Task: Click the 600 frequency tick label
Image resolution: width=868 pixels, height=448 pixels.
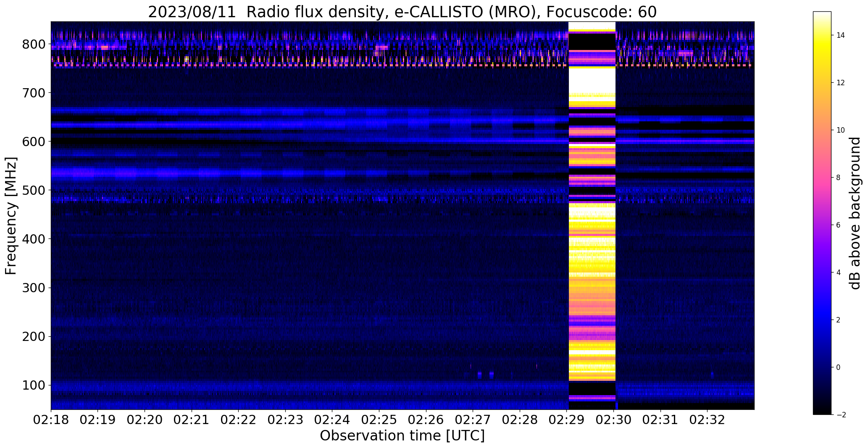Action: point(34,141)
